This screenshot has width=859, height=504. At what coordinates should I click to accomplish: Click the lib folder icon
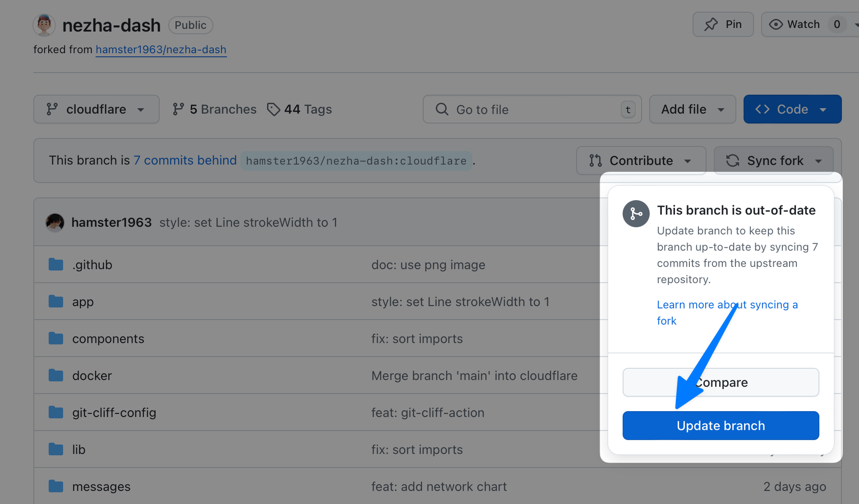click(x=56, y=449)
